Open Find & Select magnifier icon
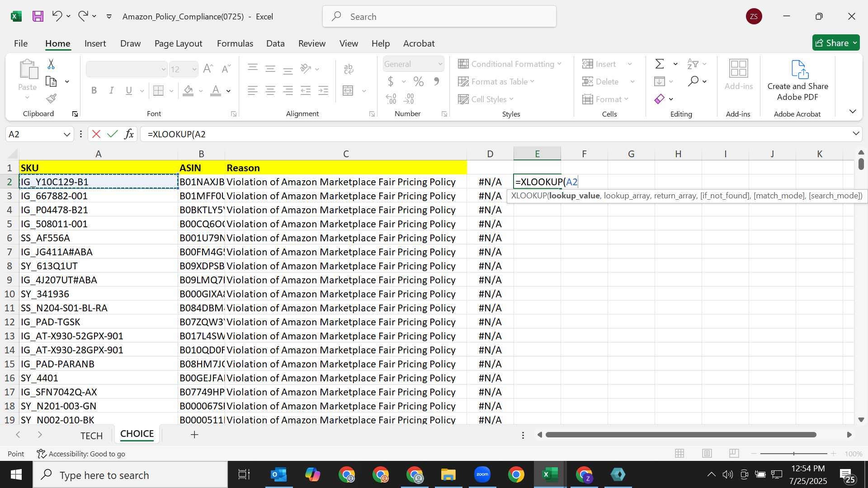The width and height of the screenshot is (868, 488). point(693,81)
